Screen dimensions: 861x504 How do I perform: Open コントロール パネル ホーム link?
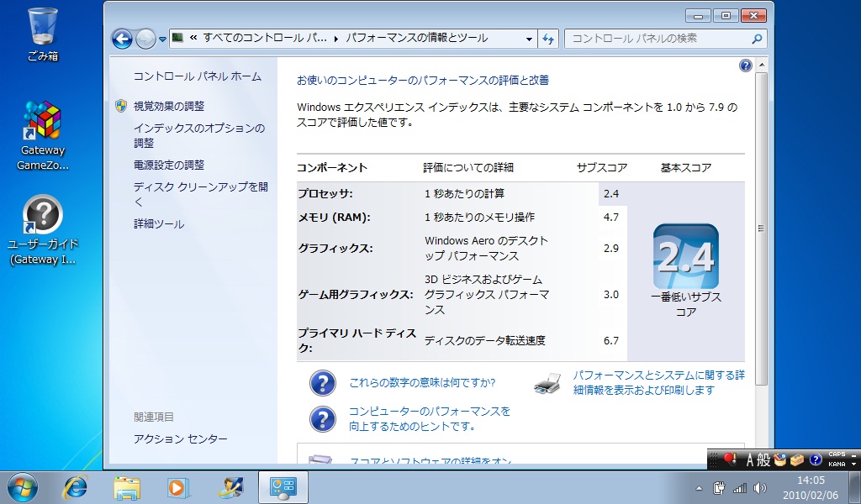198,76
